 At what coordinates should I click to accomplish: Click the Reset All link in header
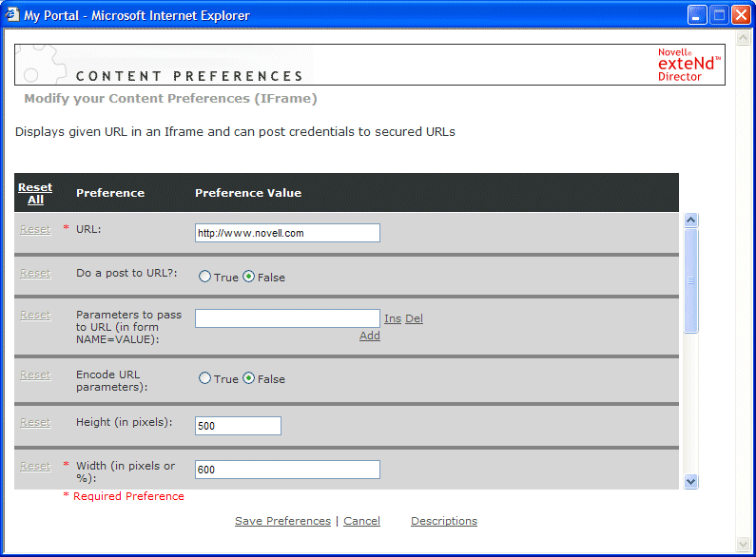pyautogui.click(x=35, y=193)
